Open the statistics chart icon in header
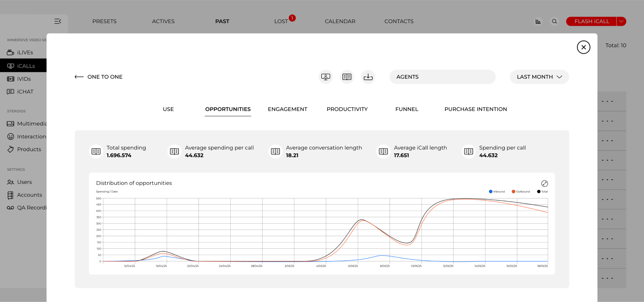 coord(538,22)
